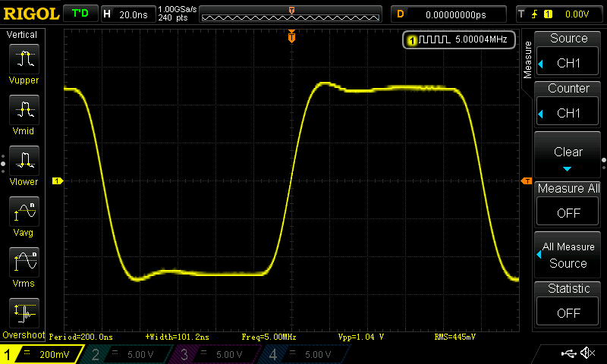Viewport: 607px width, 364px height.
Task: Select the Vupper measurement icon
Action: [x=24, y=59]
